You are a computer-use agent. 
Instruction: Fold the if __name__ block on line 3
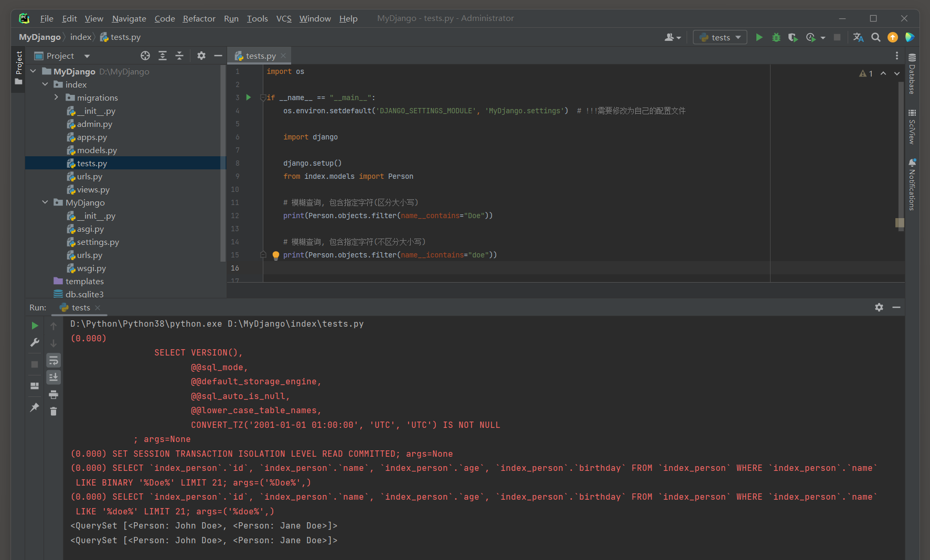point(263,98)
